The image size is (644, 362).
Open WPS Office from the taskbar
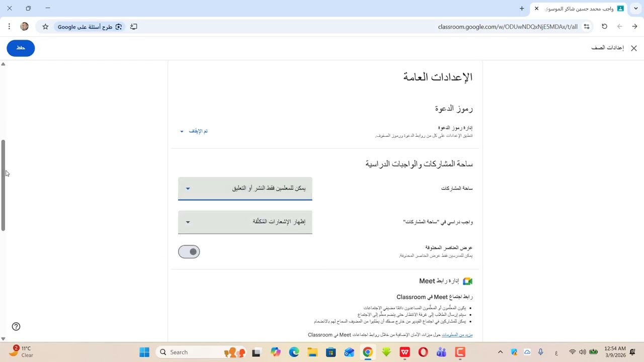point(405,352)
